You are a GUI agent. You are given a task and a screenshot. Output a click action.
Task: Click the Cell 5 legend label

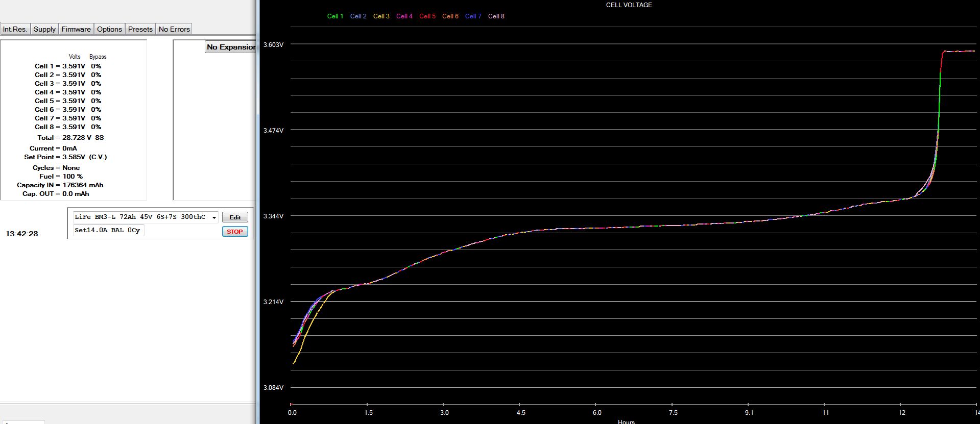pos(427,16)
